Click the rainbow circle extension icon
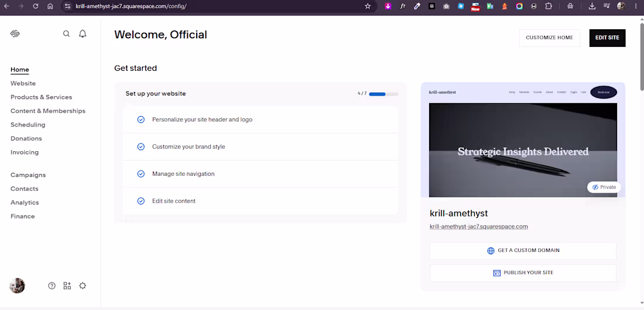Image resolution: width=644 pixels, height=310 pixels. click(519, 6)
